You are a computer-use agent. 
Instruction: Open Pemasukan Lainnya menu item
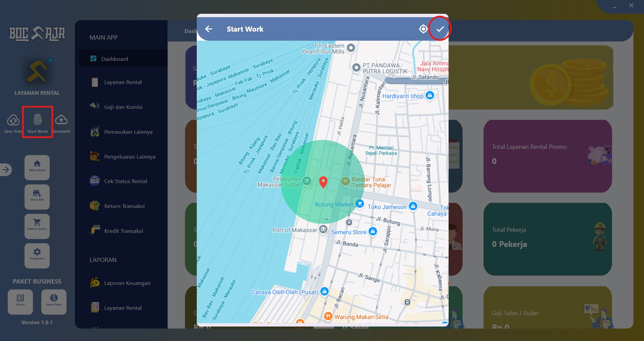tap(123, 132)
